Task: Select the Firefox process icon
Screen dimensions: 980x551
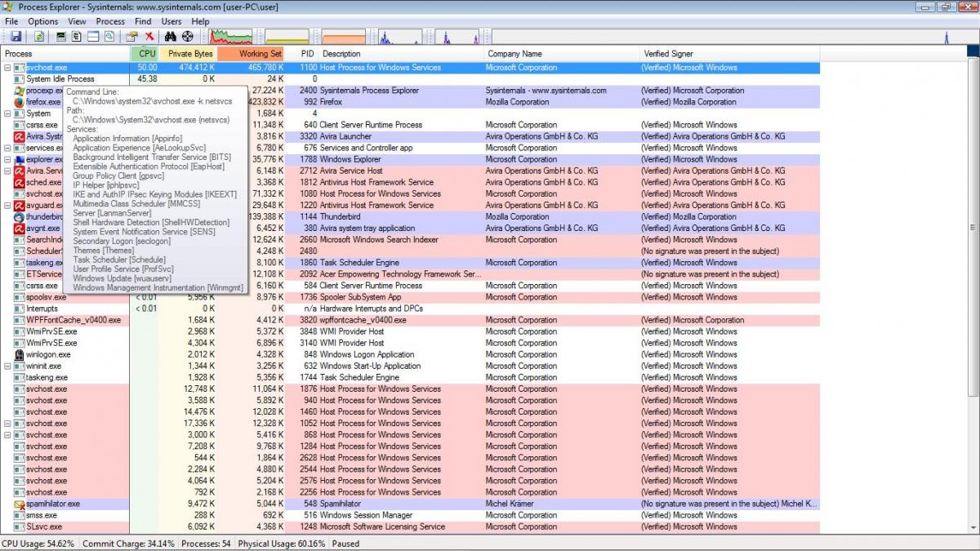Action: tap(20, 102)
